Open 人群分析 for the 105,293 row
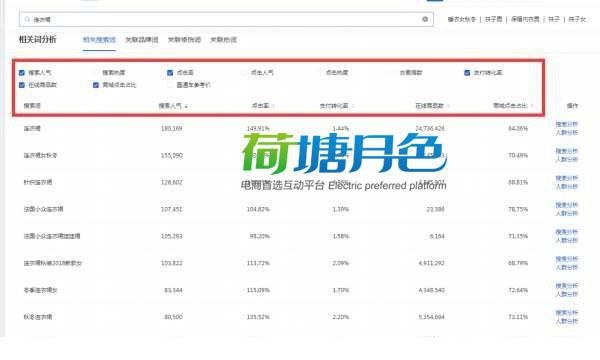This screenshot has width=600, height=360. tap(567, 241)
